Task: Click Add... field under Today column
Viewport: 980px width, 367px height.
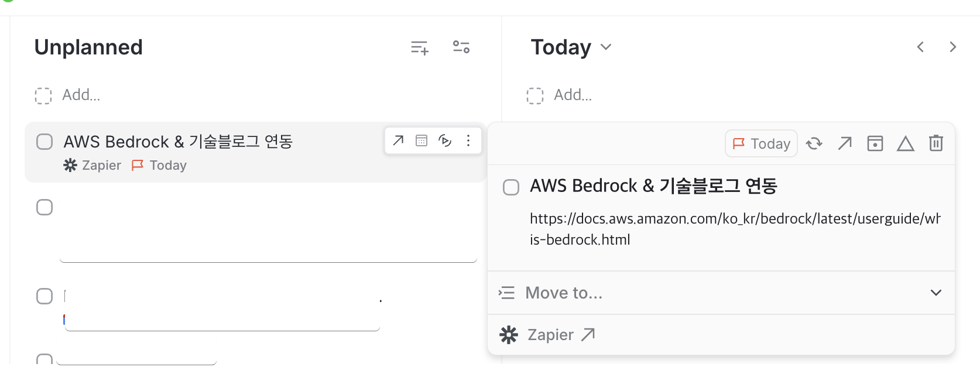Action: (x=573, y=95)
